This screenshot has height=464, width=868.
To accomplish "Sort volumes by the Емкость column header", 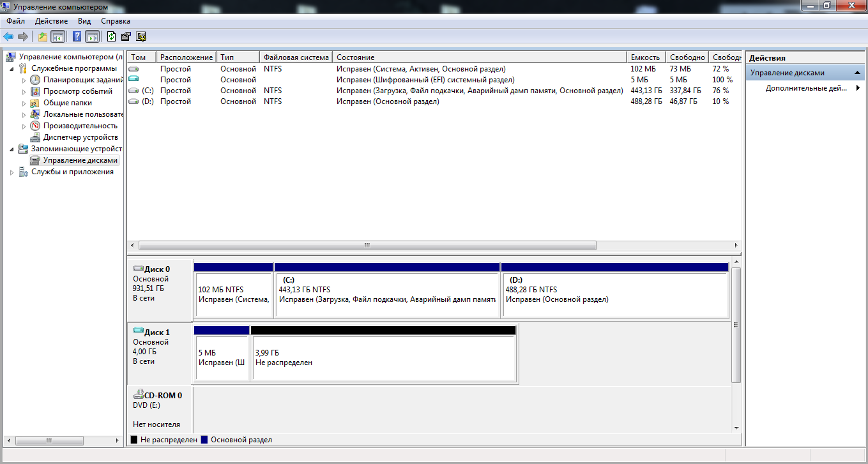I will click(x=645, y=57).
